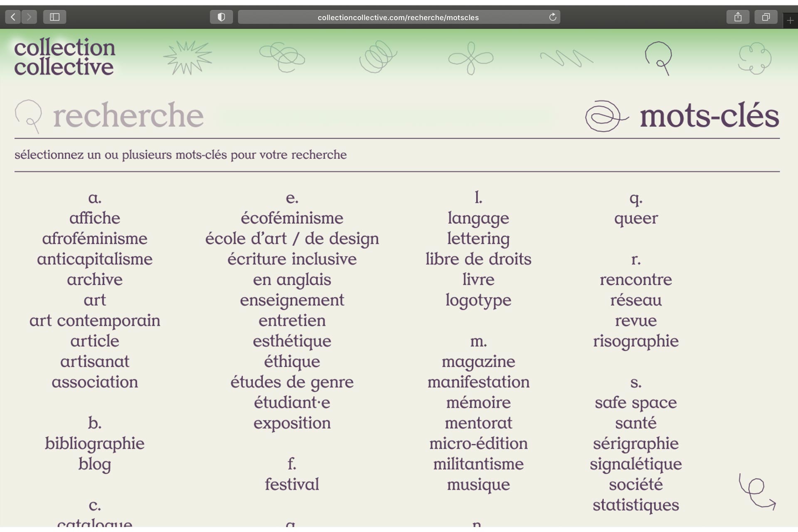Viewport: 798px width, 532px height.
Task: Select the keyword anticapitalisme
Action: 95,259
